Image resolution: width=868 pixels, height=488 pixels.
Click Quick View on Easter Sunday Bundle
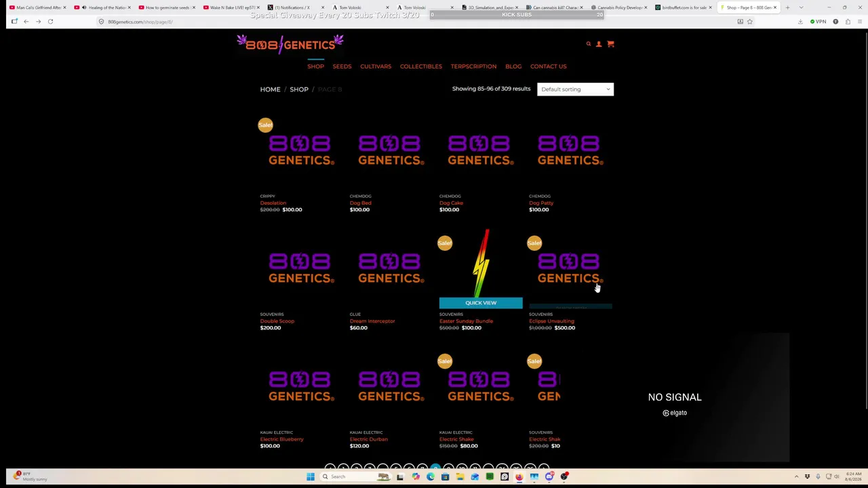481,303
